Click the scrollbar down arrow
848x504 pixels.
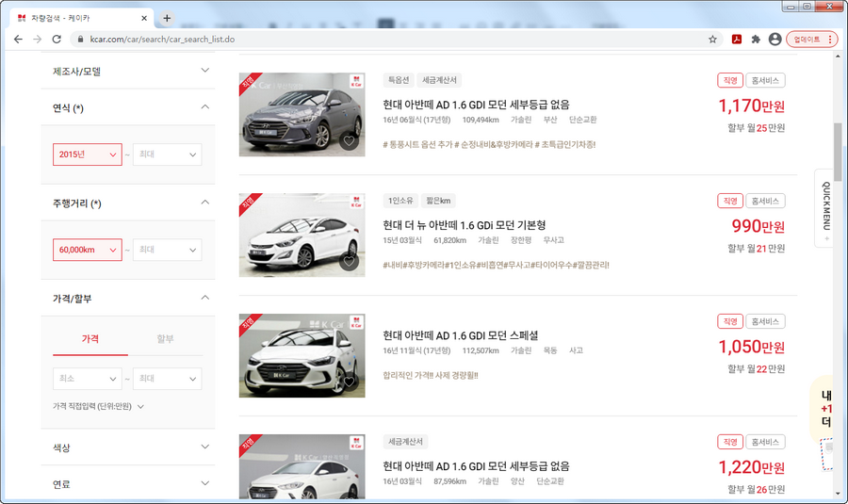pyautogui.click(x=838, y=494)
